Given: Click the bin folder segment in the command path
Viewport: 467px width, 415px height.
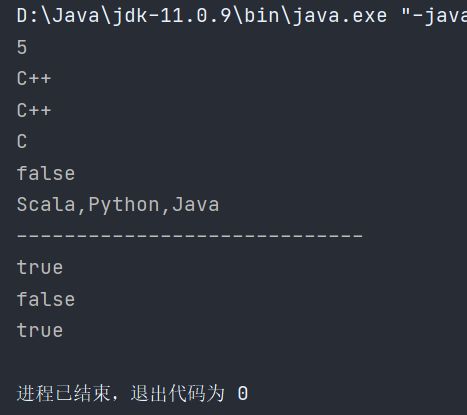Looking at the screenshot, I should click(x=262, y=16).
